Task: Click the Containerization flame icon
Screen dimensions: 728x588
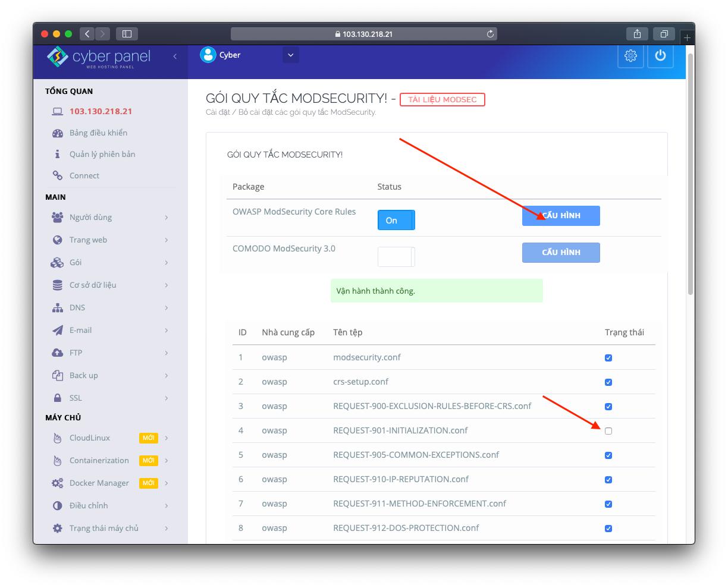Action: pos(58,461)
